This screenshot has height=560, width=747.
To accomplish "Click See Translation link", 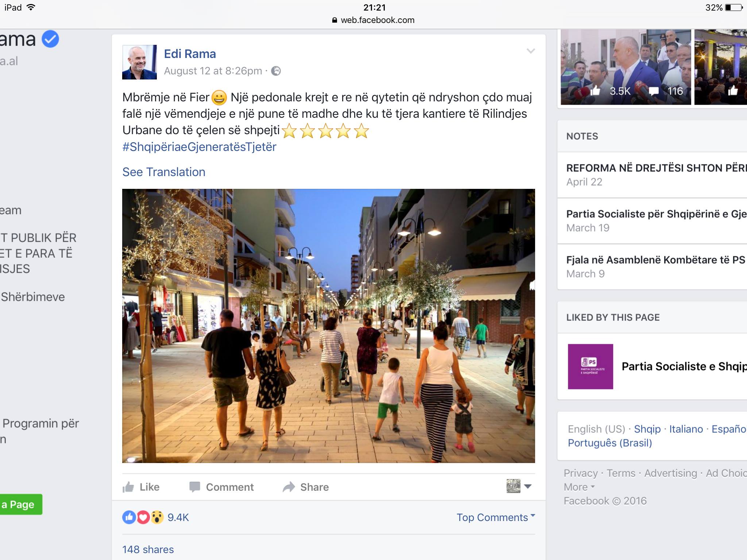I will point(164,172).
